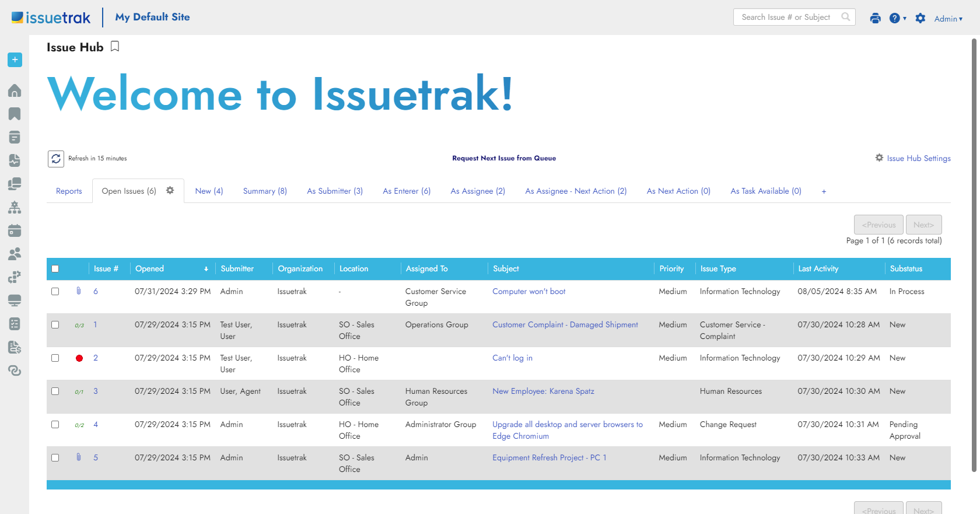
Task: Open the settings gear in the top header
Action: pyautogui.click(x=921, y=18)
